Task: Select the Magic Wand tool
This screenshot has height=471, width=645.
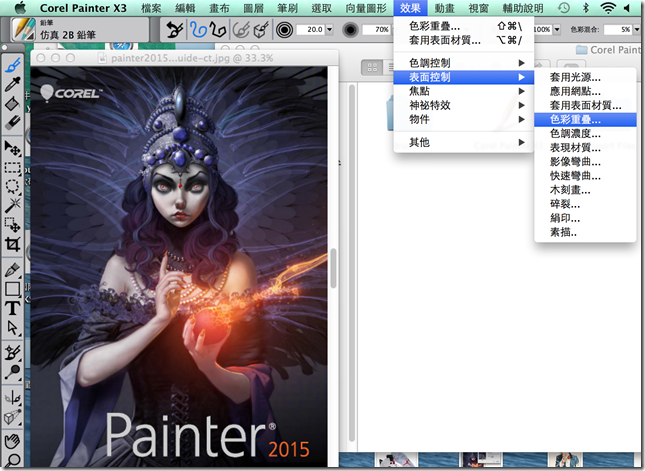Action: point(12,205)
